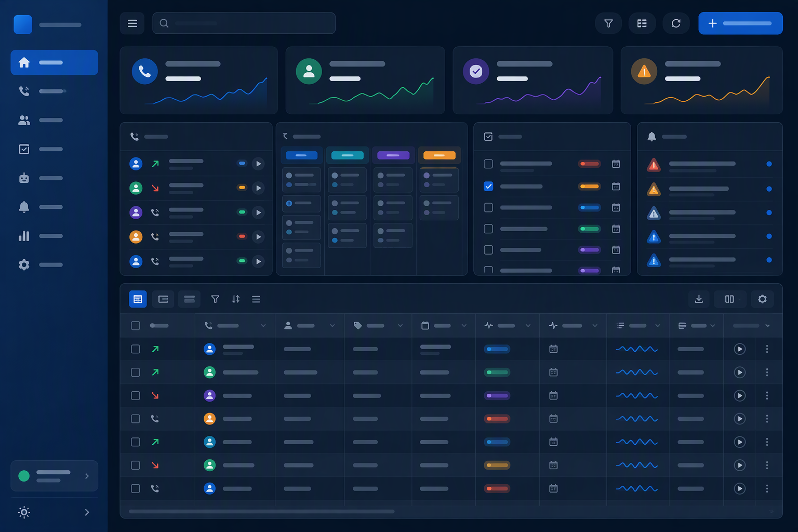
Task: Click the columns layout icon in the table toolbar
Action: (x=729, y=299)
